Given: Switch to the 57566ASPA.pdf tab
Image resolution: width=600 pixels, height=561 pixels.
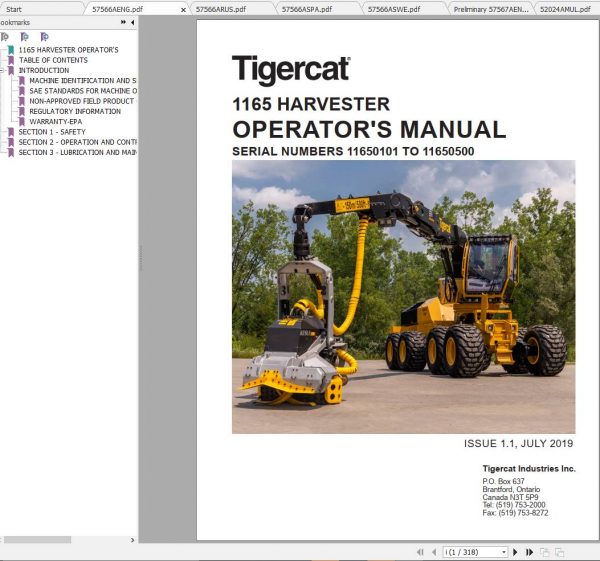Looking at the screenshot, I should [x=307, y=9].
